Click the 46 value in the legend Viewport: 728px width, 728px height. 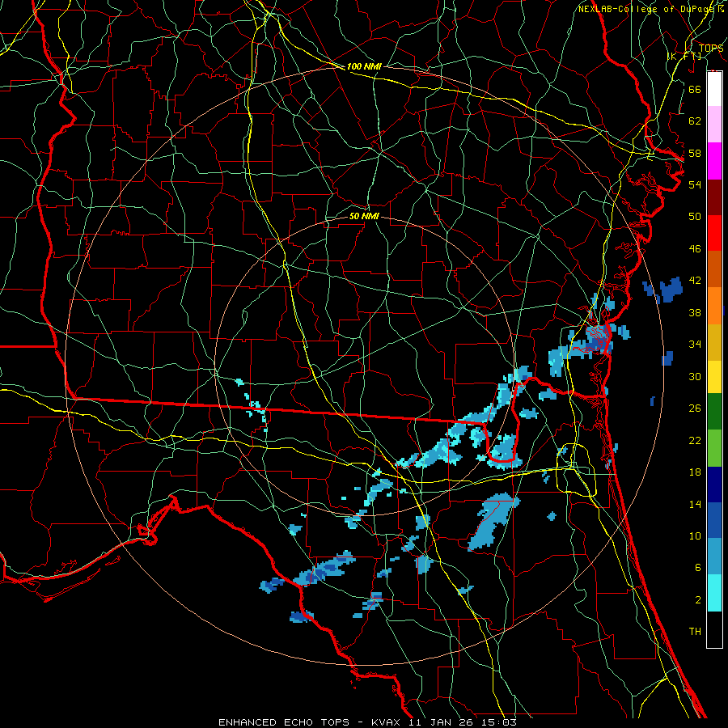pyautogui.click(x=695, y=249)
